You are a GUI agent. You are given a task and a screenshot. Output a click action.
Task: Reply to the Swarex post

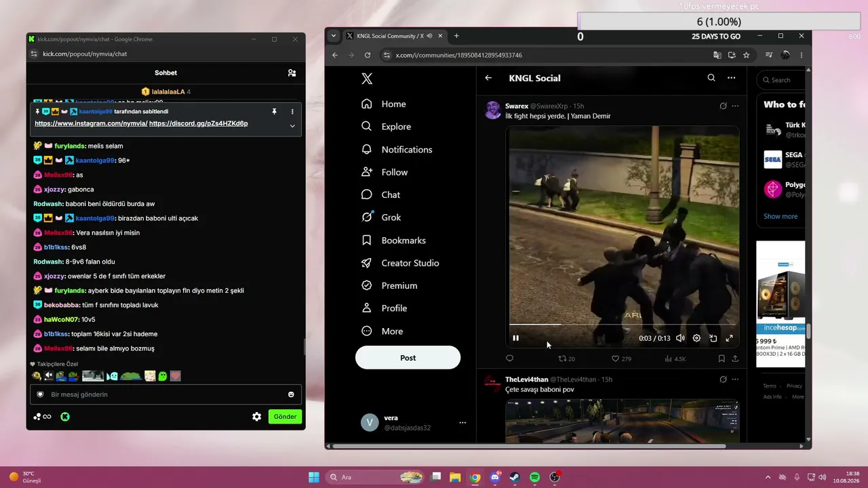point(509,359)
